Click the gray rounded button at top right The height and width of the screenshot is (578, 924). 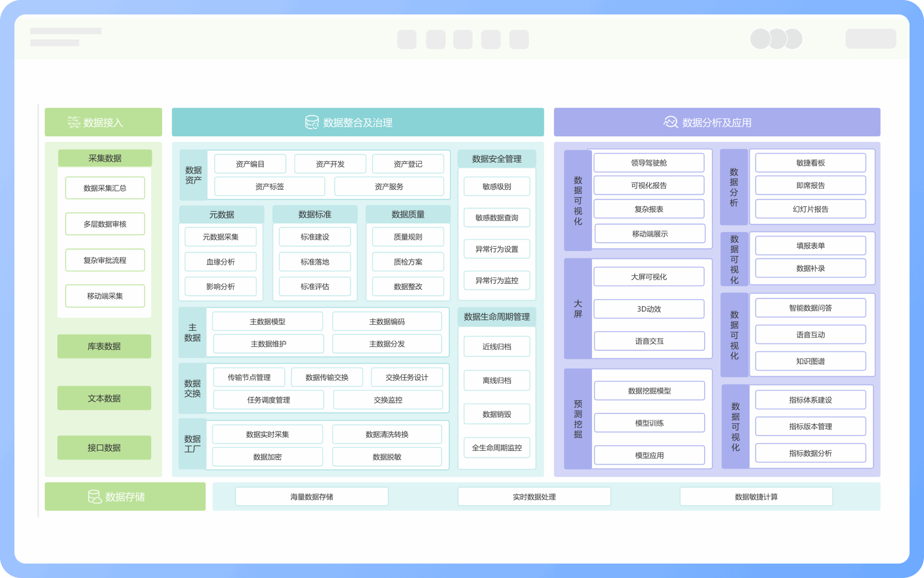871,39
